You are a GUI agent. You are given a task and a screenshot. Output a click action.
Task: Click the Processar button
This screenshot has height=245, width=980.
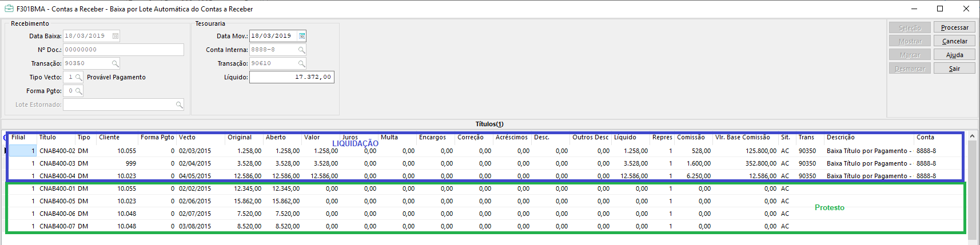[x=954, y=27]
